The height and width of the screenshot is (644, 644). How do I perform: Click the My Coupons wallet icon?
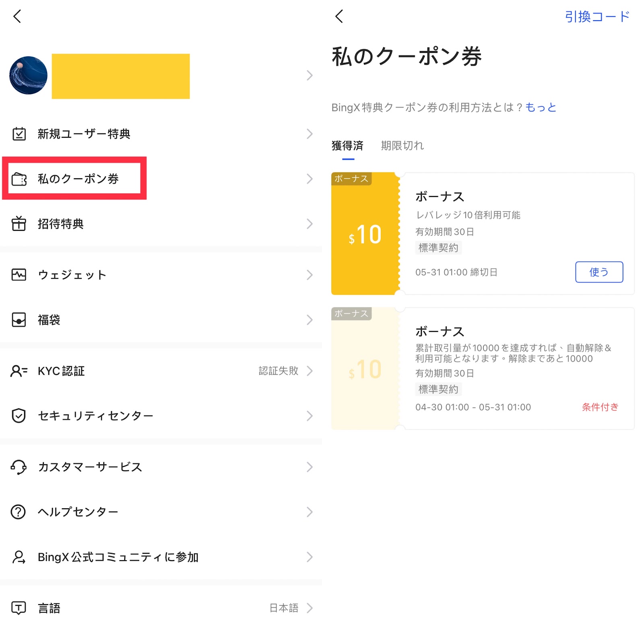coord(19,179)
